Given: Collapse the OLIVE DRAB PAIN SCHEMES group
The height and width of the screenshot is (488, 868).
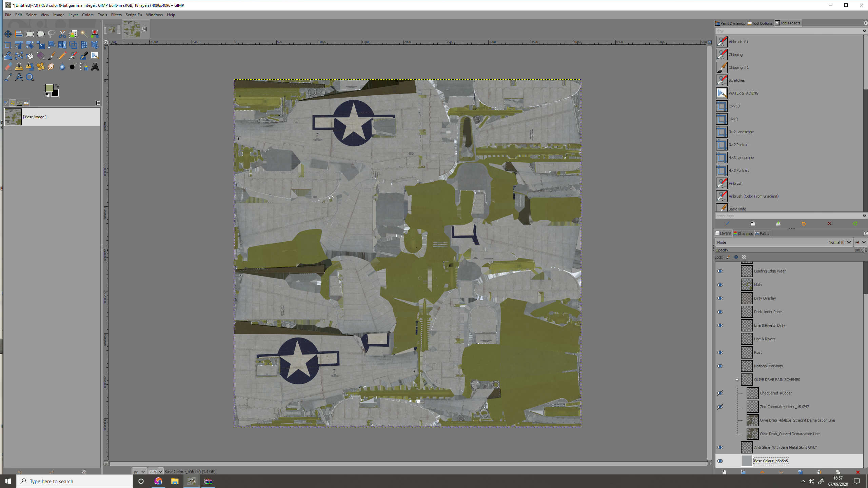Looking at the screenshot, I should [x=736, y=380].
